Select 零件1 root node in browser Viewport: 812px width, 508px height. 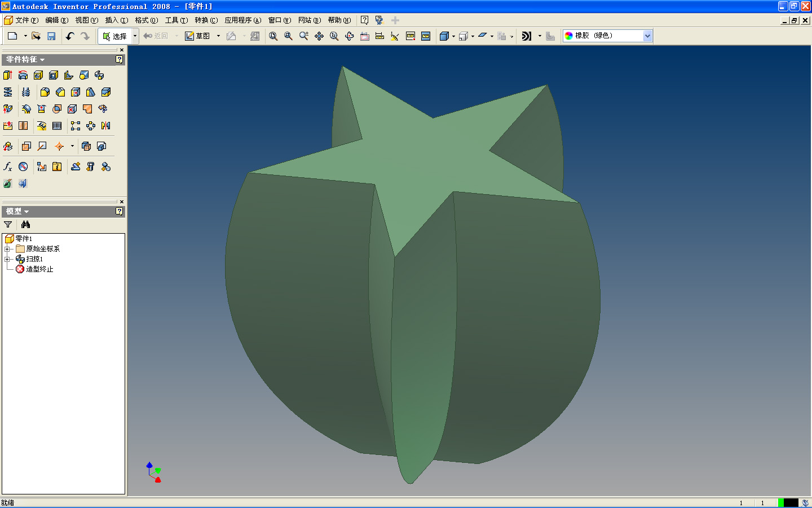pos(19,239)
